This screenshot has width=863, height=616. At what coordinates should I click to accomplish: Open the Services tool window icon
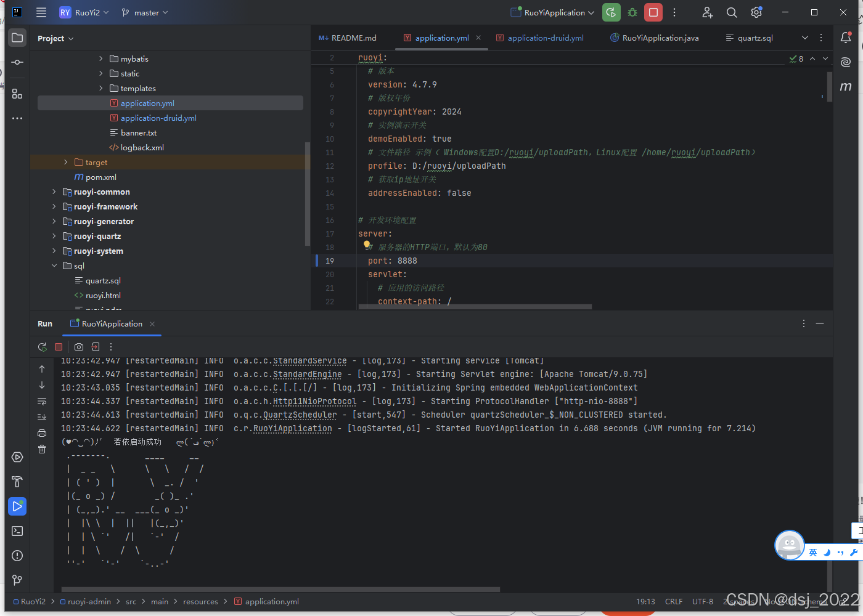(x=17, y=457)
